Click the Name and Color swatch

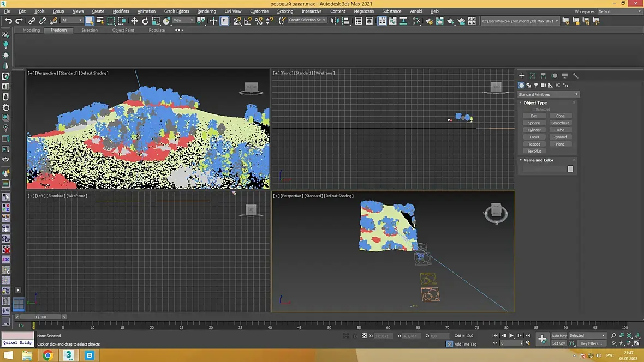pyautogui.click(x=570, y=169)
